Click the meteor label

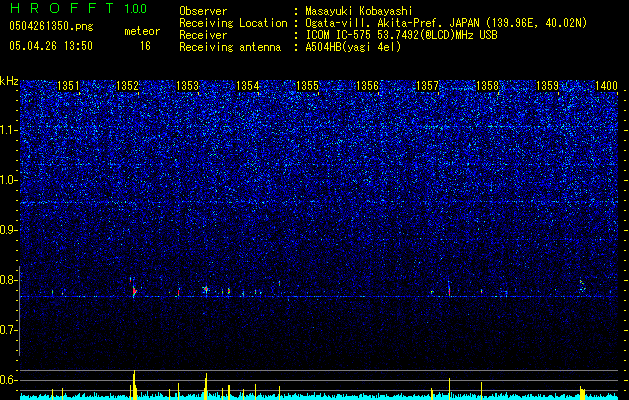pyautogui.click(x=142, y=31)
